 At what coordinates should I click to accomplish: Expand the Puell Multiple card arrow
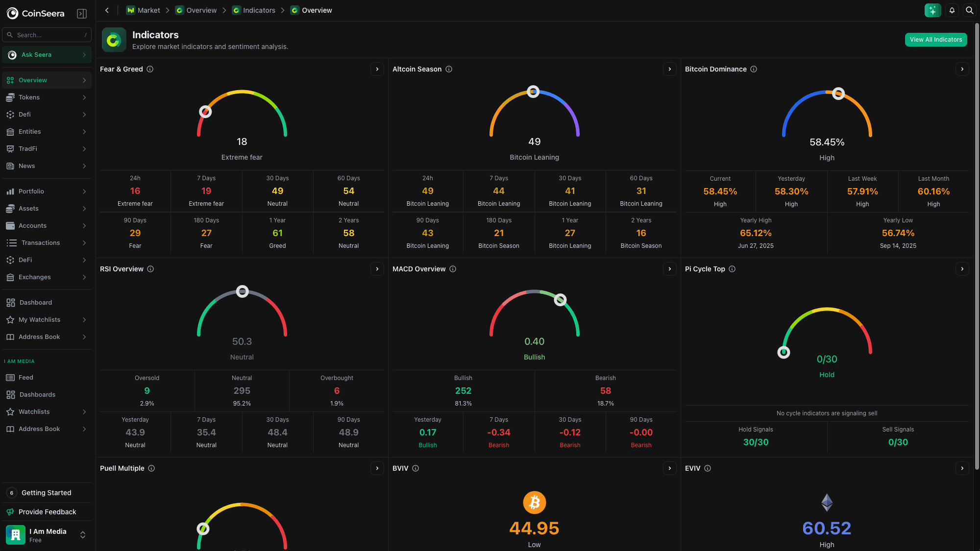pyautogui.click(x=377, y=468)
